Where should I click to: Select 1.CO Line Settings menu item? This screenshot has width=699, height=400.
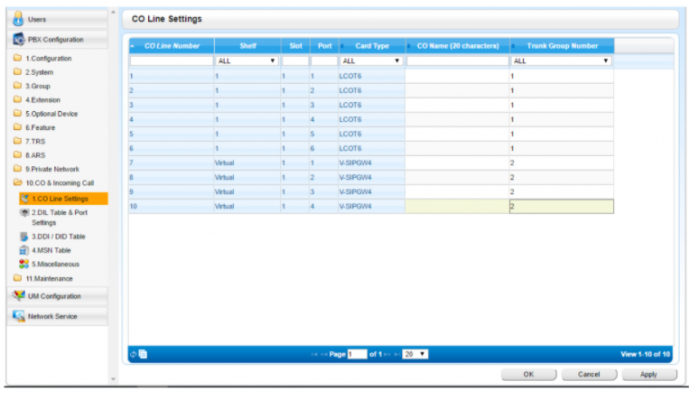[x=58, y=199]
